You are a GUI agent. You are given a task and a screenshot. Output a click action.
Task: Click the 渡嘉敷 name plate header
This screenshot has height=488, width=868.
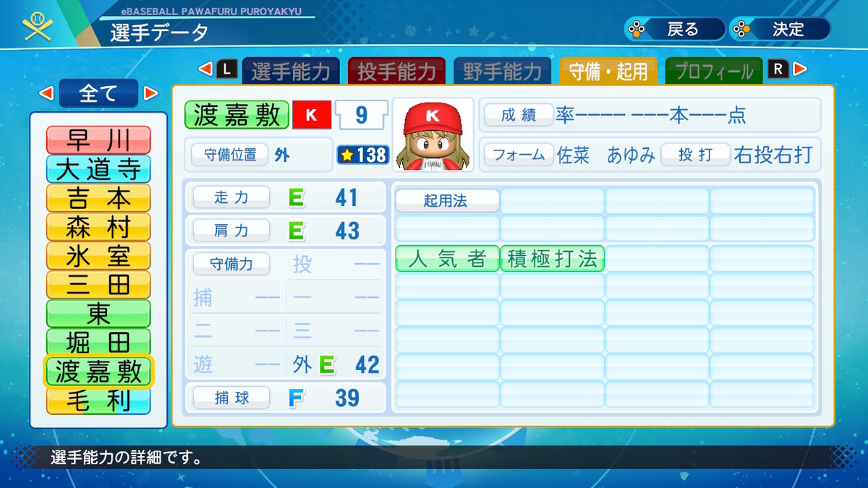click(237, 115)
